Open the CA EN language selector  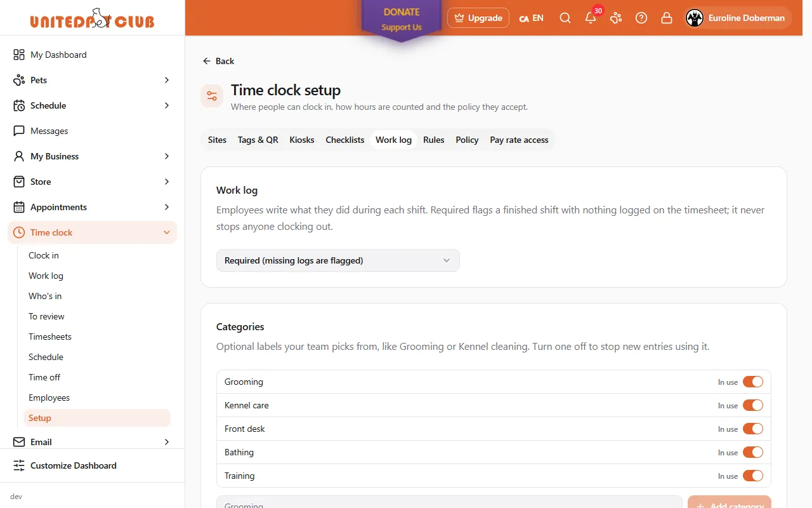pyautogui.click(x=531, y=18)
